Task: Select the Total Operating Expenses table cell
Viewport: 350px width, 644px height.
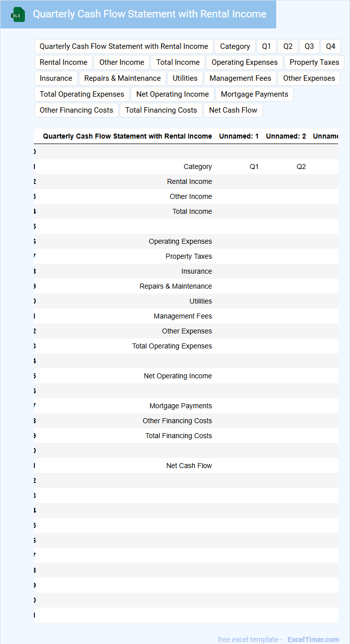Action: (172, 346)
